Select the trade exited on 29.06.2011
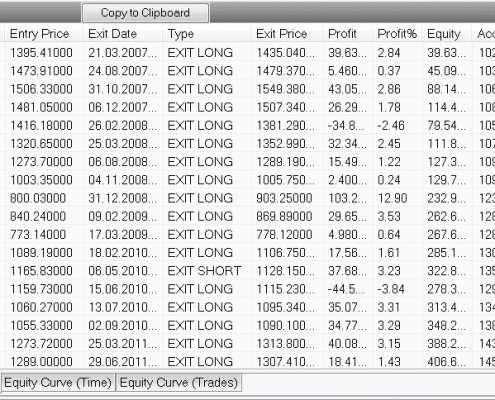Screen dimensions: 495x400 (x=247, y=362)
